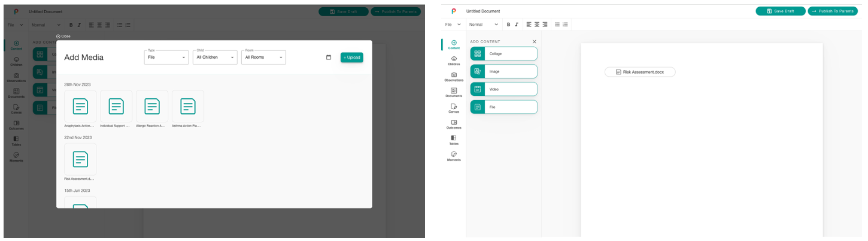868x241 pixels.
Task: Click dimmed Canvas sidebar icon behind the dialog
Action: (16, 109)
